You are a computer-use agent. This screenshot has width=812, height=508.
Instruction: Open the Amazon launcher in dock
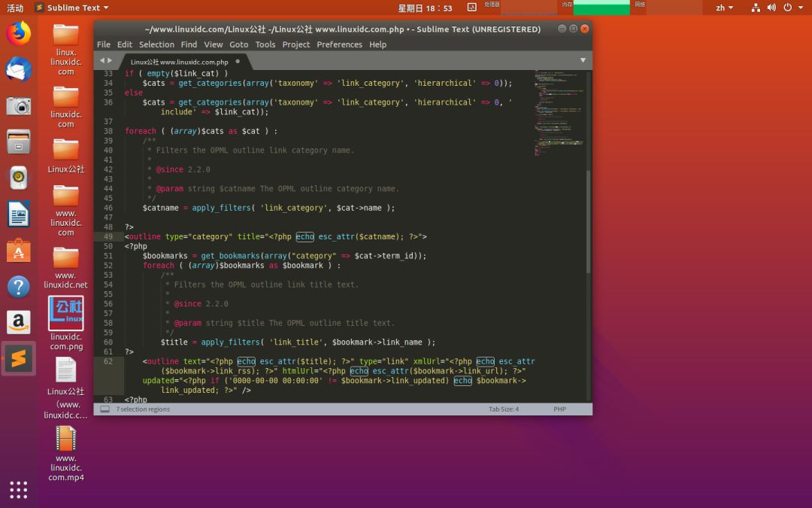pos(19,322)
